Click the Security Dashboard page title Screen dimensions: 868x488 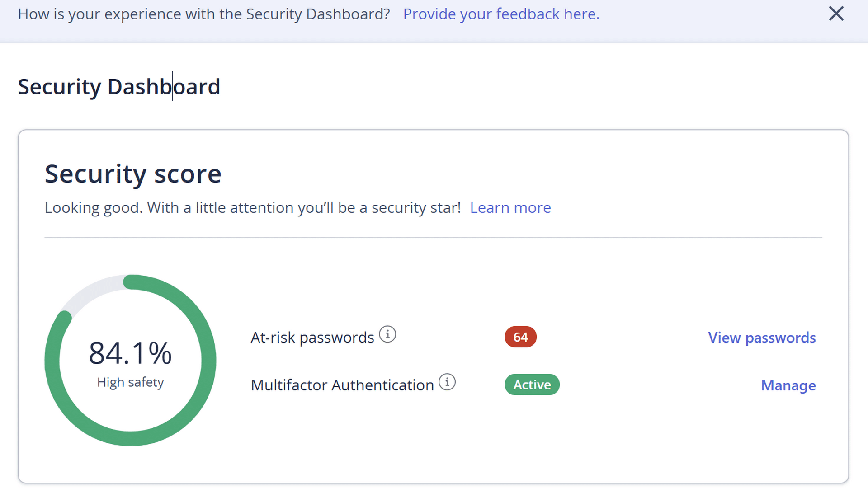(x=119, y=86)
